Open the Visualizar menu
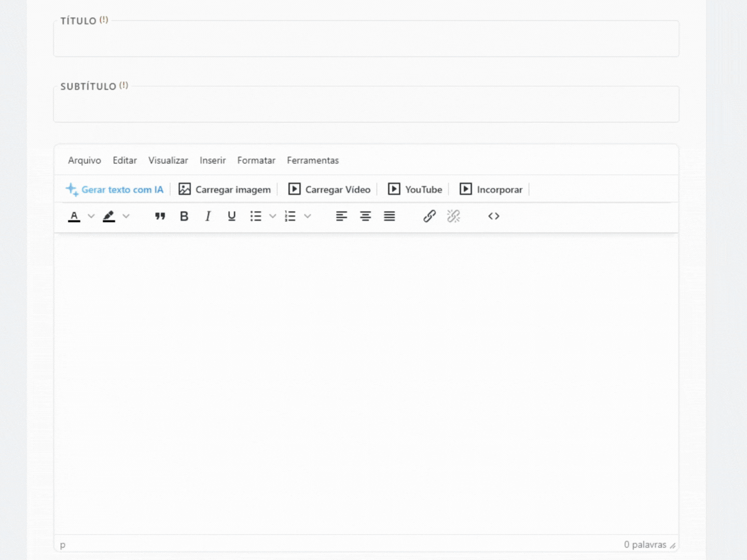The height and width of the screenshot is (560, 747). 168,160
